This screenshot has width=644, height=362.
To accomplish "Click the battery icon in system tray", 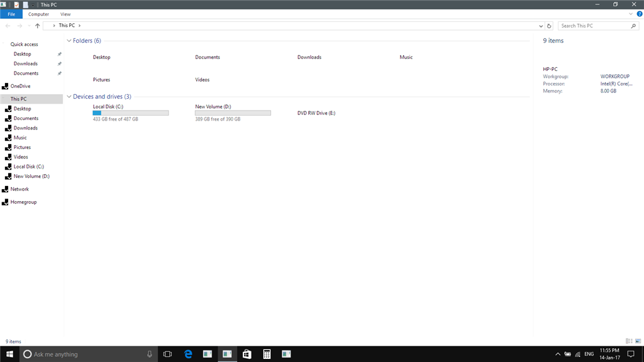I will pyautogui.click(x=568, y=354).
